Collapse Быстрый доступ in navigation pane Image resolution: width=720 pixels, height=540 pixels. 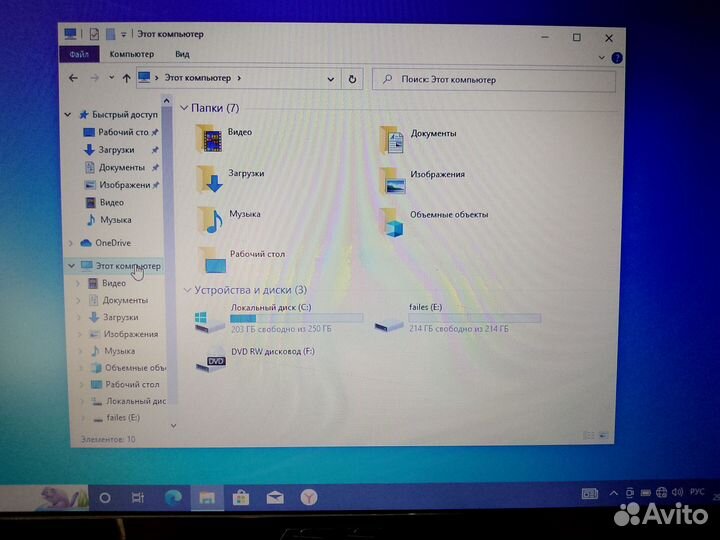coord(68,114)
